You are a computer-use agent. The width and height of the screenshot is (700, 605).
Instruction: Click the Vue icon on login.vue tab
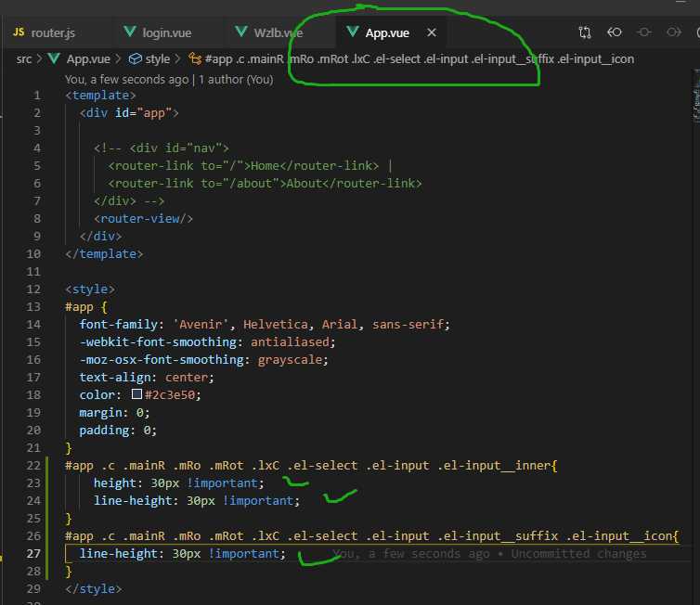130,32
